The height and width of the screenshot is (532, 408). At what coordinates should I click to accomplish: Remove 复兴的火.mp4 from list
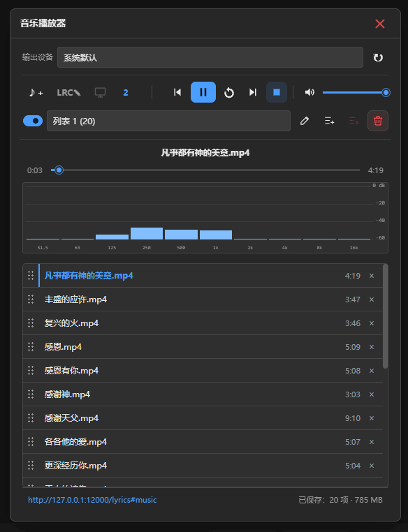click(x=372, y=323)
